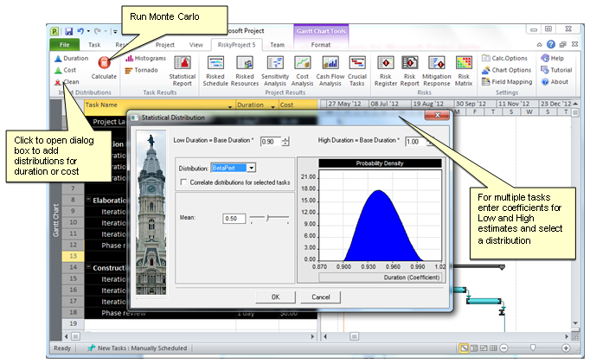
Task: Open the Undo history dropdown arrow
Action: coord(88,31)
